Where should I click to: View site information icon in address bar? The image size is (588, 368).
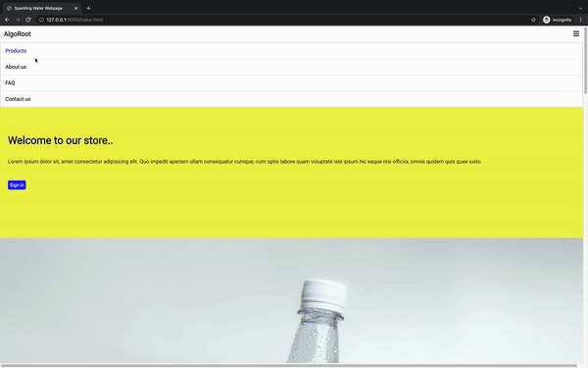pos(41,20)
